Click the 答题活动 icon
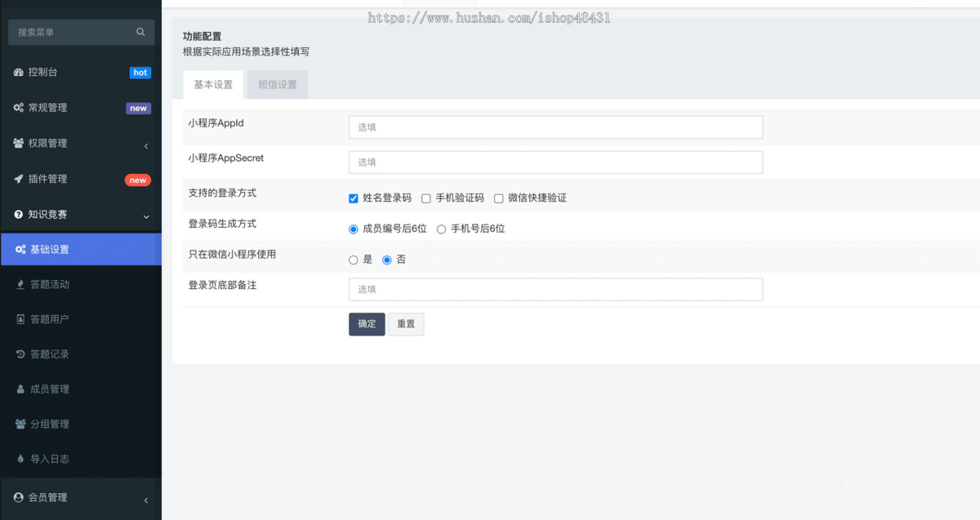This screenshot has width=980, height=520. click(x=21, y=284)
